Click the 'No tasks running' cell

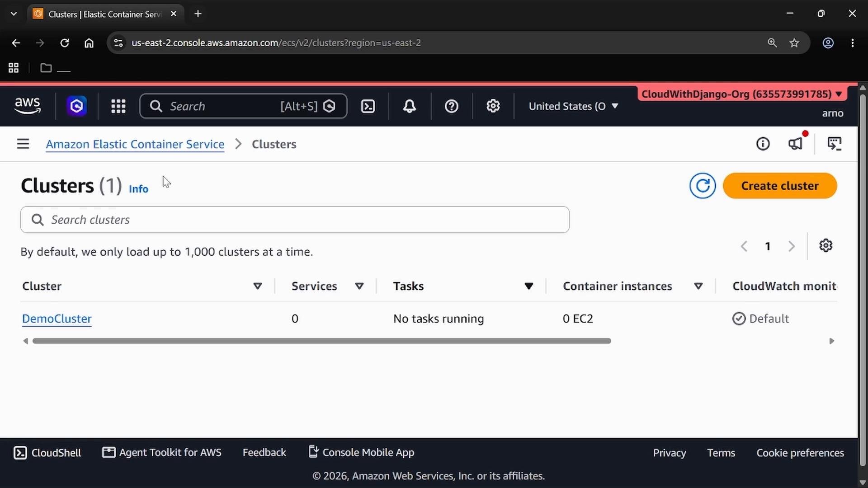coord(439,319)
